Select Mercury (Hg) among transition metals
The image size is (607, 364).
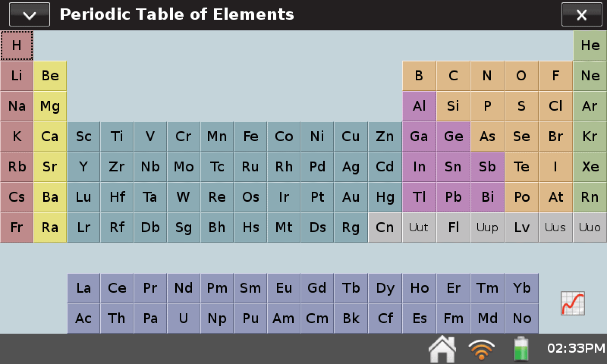[384, 197]
